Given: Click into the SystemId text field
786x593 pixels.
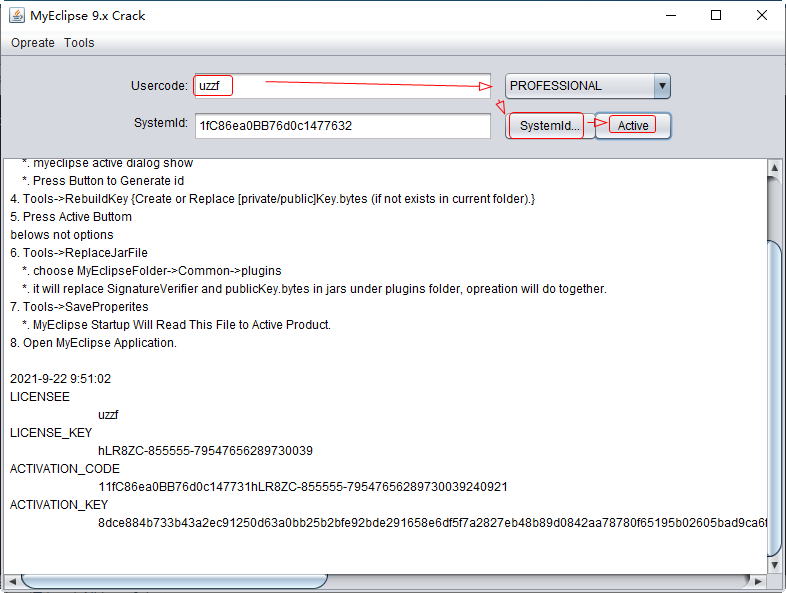Looking at the screenshot, I should tap(342, 126).
